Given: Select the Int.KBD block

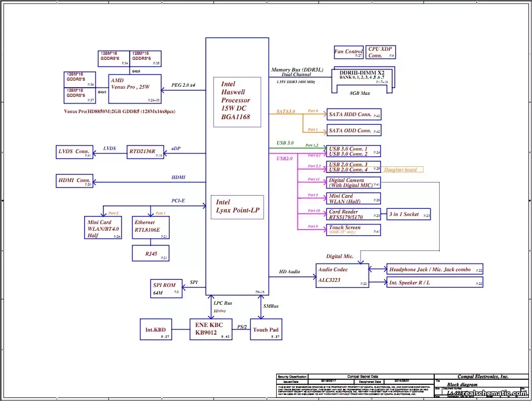Looking at the screenshot, I should click(156, 329).
